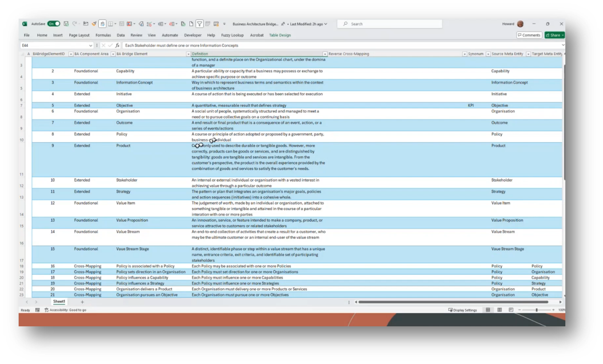
Task: Click the zoom slider handle
Action: tap(537, 310)
